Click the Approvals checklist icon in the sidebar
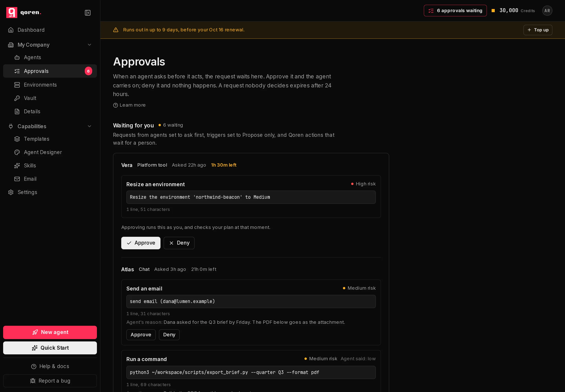This screenshot has height=392, width=565. (x=17, y=71)
